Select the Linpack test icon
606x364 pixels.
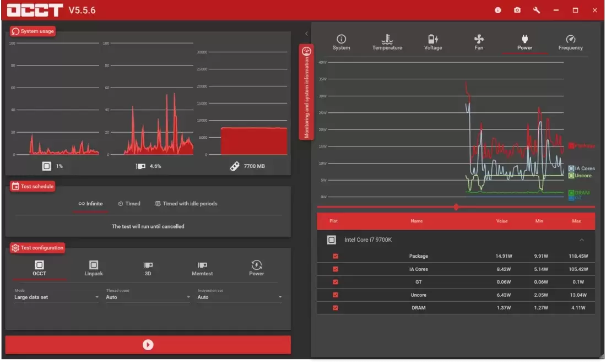point(94,265)
